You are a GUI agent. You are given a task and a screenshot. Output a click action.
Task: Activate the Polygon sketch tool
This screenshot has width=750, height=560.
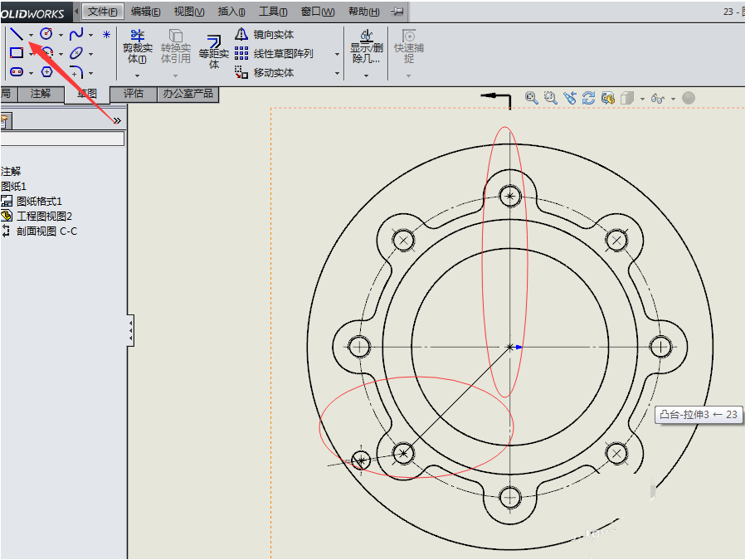point(46,71)
